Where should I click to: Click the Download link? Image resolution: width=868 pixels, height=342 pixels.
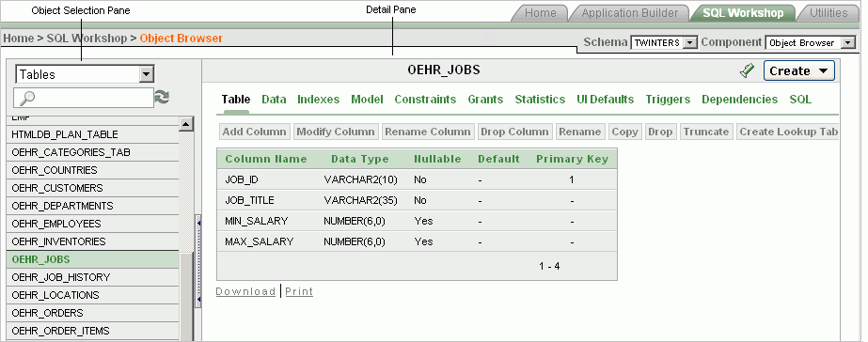click(x=245, y=291)
